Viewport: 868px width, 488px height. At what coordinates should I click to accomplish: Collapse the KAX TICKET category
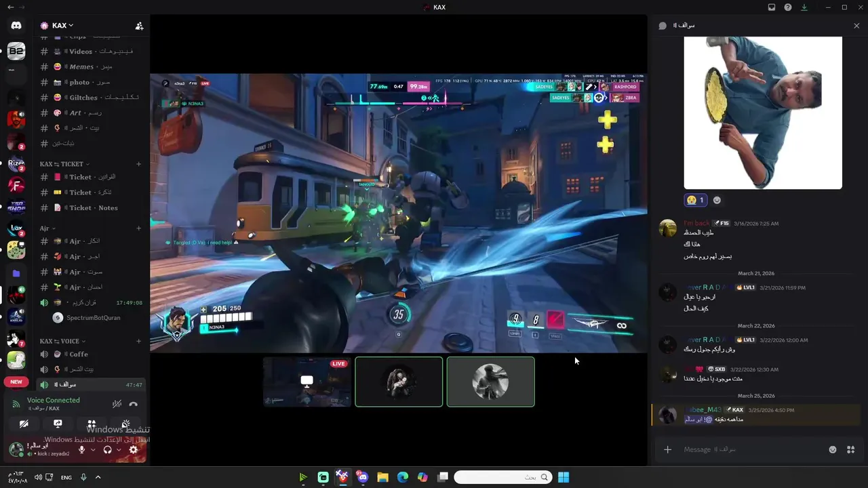coord(64,164)
